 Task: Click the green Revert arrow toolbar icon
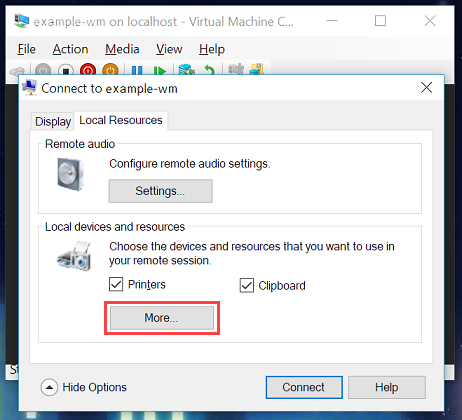pos(209,70)
